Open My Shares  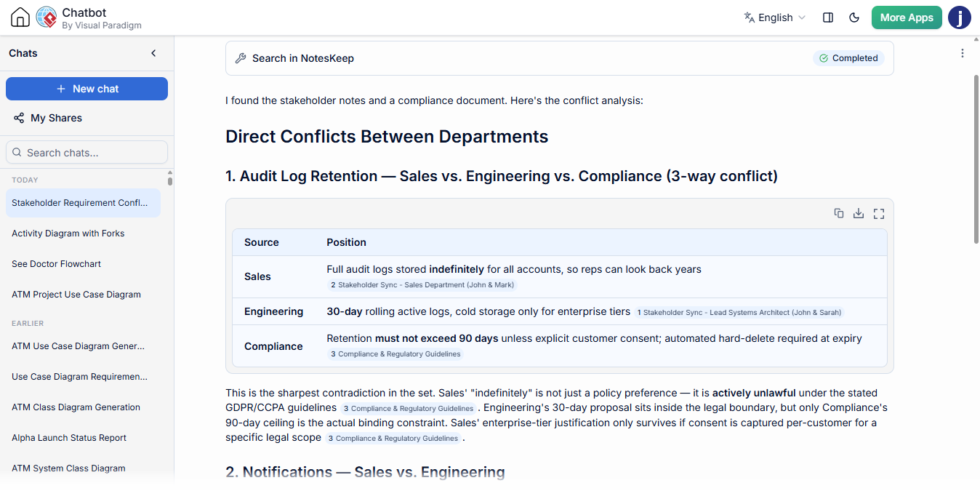48,118
